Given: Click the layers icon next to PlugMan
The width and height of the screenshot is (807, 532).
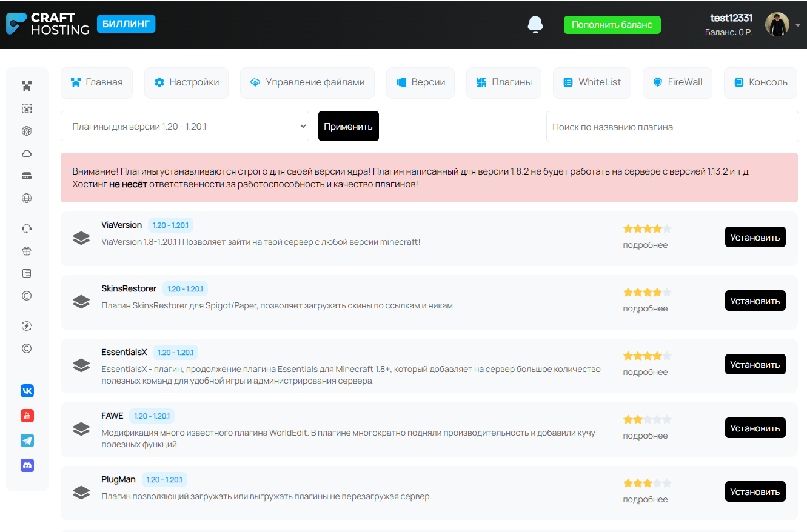Looking at the screenshot, I should [x=81, y=493].
